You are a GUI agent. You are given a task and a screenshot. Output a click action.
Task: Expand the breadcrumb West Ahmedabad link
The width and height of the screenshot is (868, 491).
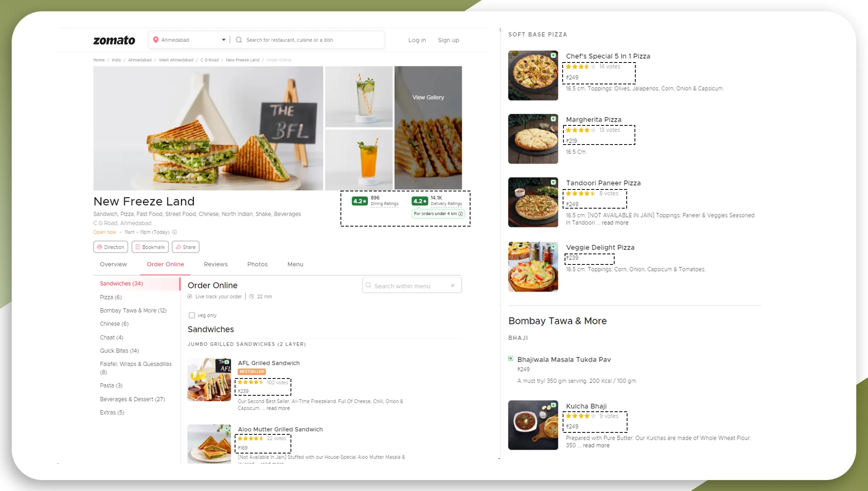[176, 60]
